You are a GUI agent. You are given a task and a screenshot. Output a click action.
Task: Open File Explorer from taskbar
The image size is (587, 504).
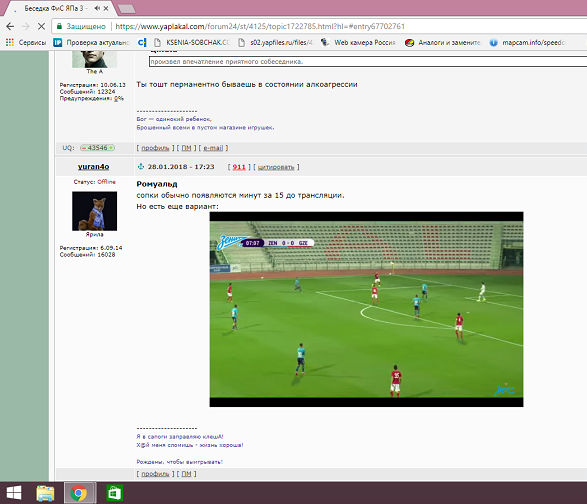coord(45,493)
